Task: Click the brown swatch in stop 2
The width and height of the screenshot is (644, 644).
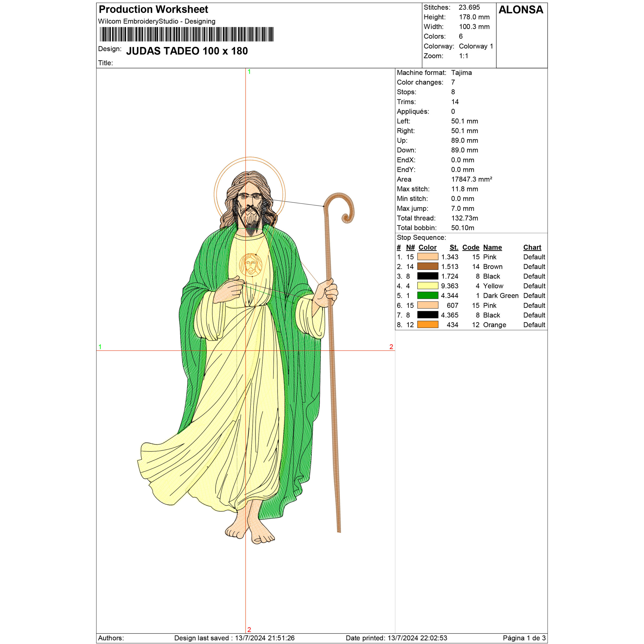Action: (428, 266)
